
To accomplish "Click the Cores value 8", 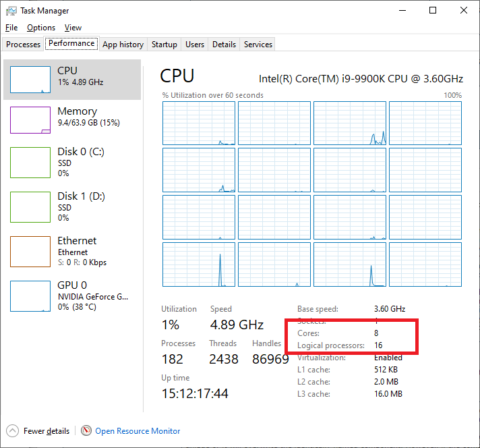I will [x=376, y=333].
